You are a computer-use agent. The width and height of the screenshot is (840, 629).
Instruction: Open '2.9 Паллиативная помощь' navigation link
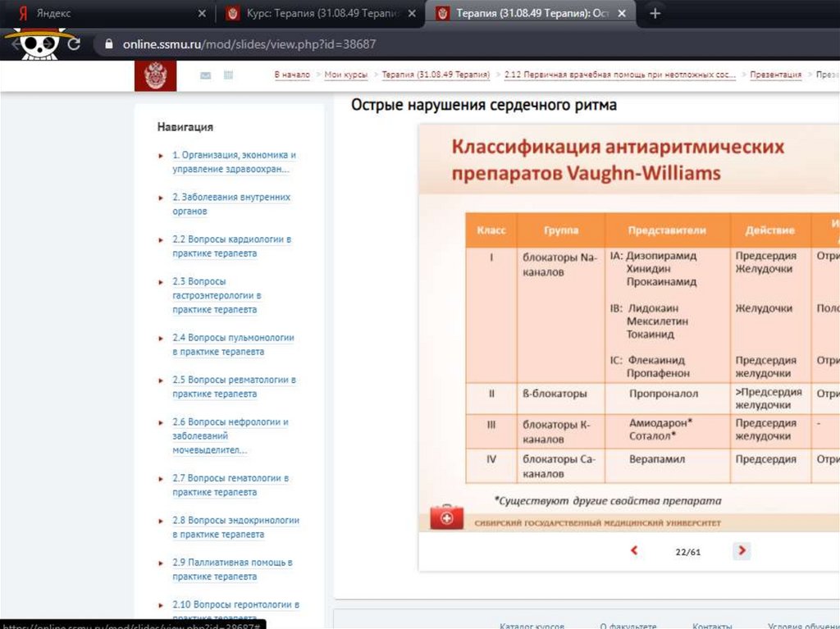click(232, 569)
